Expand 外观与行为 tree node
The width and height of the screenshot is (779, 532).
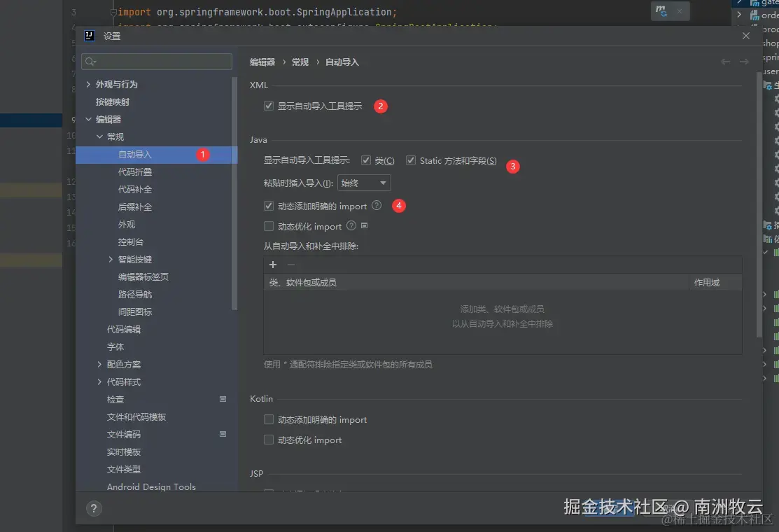click(x=88, y=84)
